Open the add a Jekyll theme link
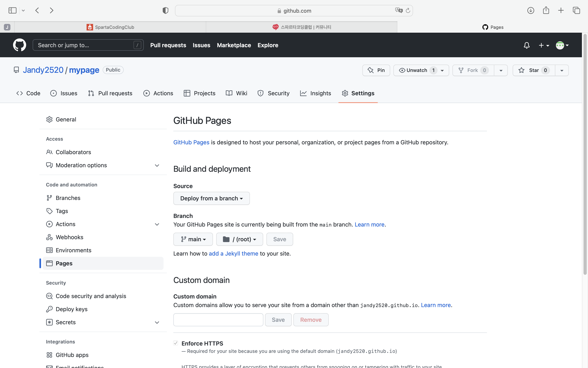The height and width of the screenshot is (368, 588). coord(234,254)
